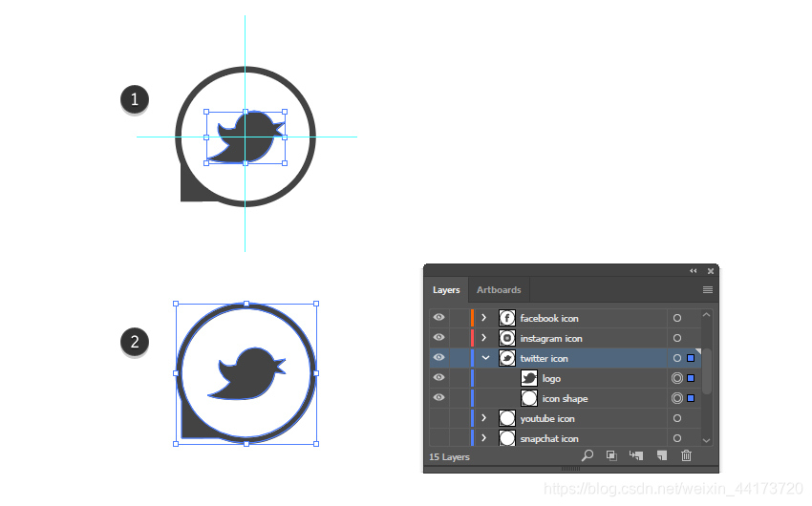Show the snapchat icon layer
The width and height of the screenshot is (812, 506).
click(x=438, y=437)
